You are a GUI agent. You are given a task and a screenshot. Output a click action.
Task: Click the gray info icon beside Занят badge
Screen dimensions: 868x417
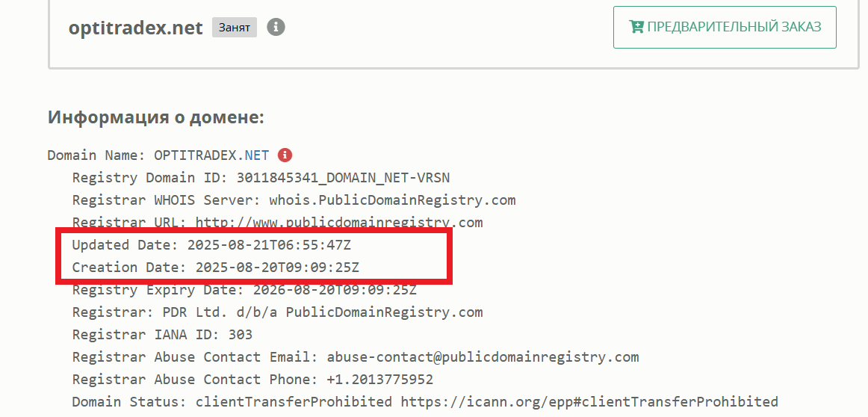[276, 28]
